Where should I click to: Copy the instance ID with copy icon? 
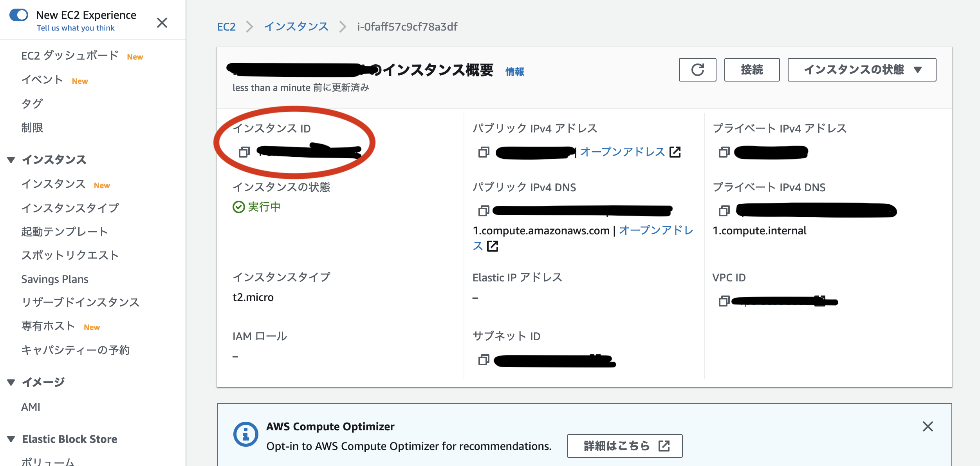tap(244, 152)
